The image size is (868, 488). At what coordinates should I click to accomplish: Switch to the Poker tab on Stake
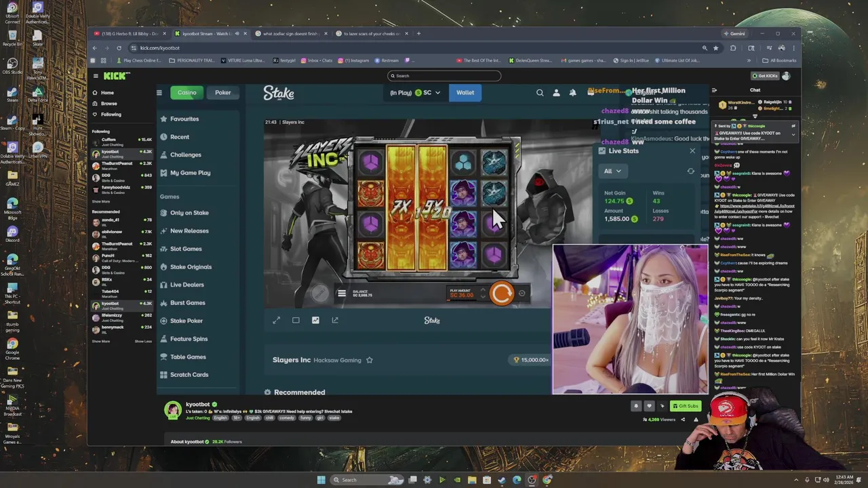[x=223, y=92]
